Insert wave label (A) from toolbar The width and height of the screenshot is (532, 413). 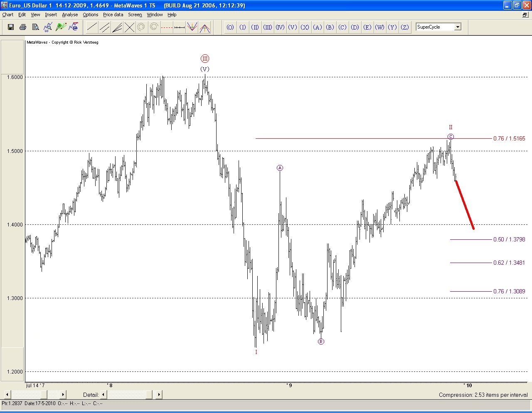(318, 27)
